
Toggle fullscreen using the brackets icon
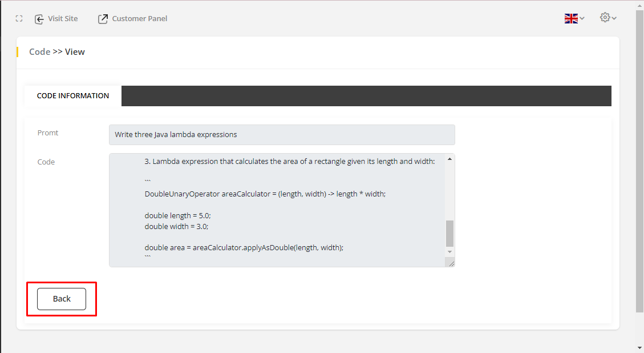(19, 19)
